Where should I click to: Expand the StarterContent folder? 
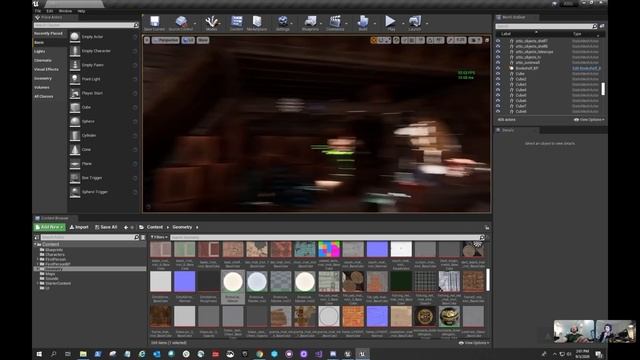point(38,283)
